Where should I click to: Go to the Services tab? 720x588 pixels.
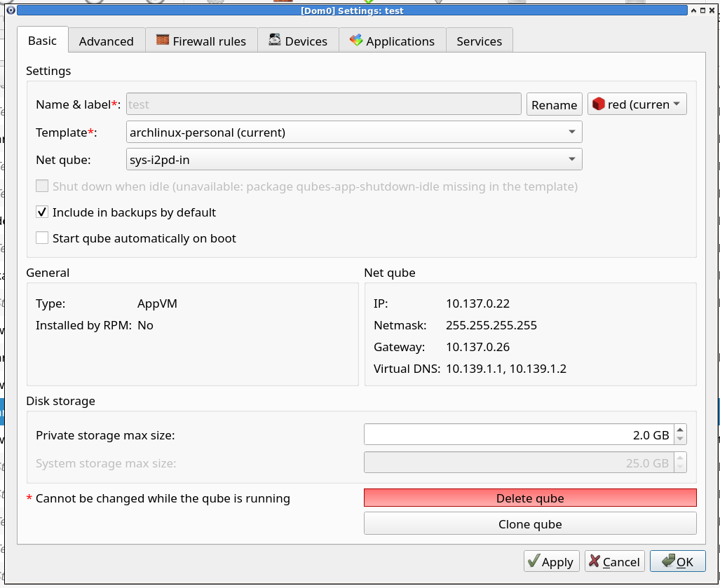click(480, 41)
